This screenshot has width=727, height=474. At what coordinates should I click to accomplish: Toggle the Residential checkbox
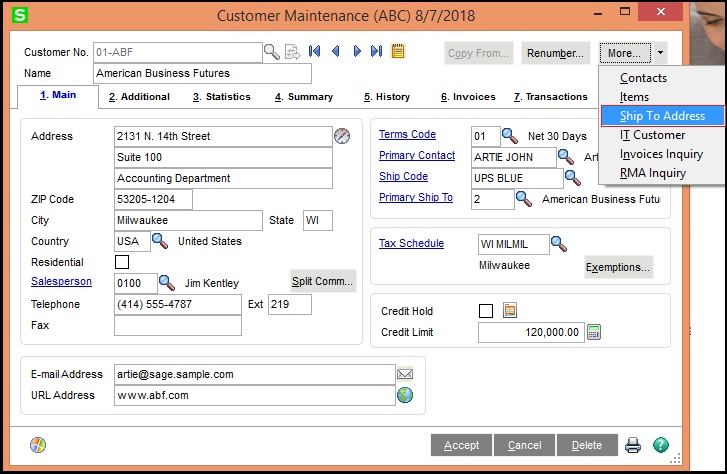coord(122,262)
